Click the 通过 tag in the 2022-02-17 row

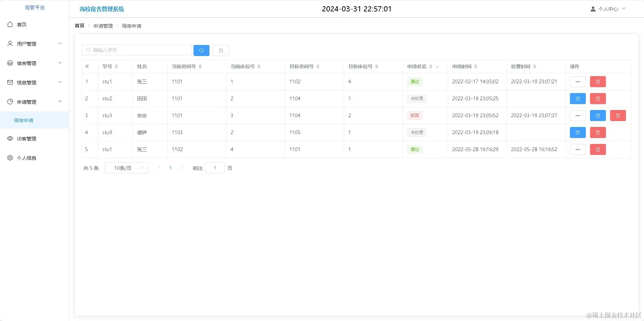coord(414,82)
